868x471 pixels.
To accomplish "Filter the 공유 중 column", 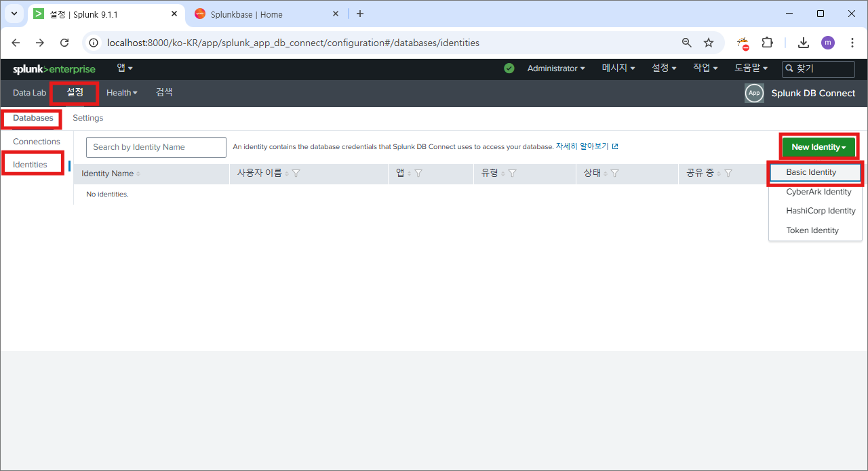I will click(x=728, y=173).
